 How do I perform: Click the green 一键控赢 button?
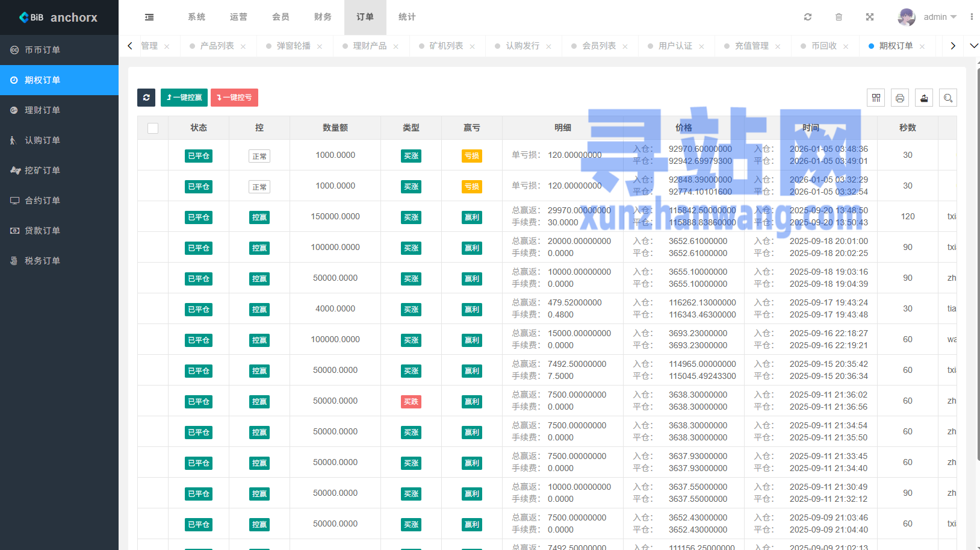click(x=184, y=98)
